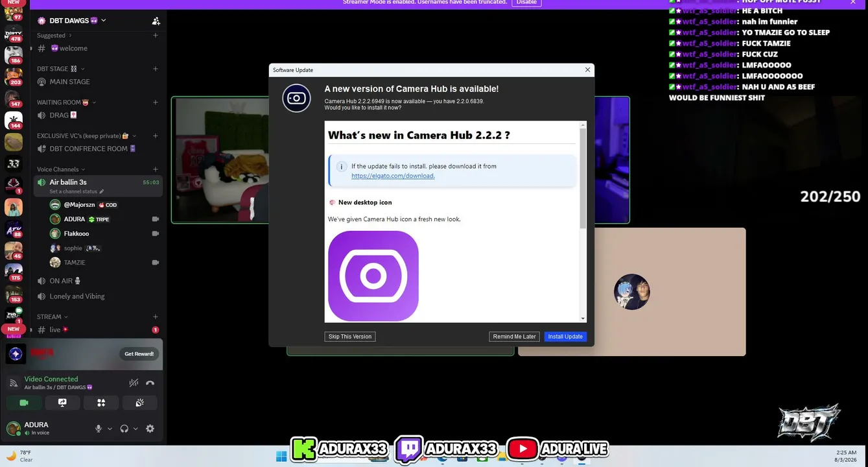The image size is (868, 467).
Task: Click the release notes vertical scrollbar
Action: click(x=583, y=178)
